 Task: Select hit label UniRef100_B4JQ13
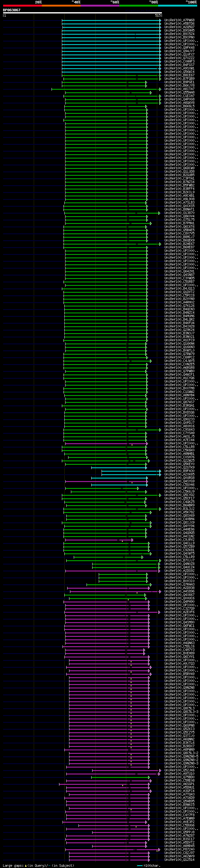[x=179, y=289]
